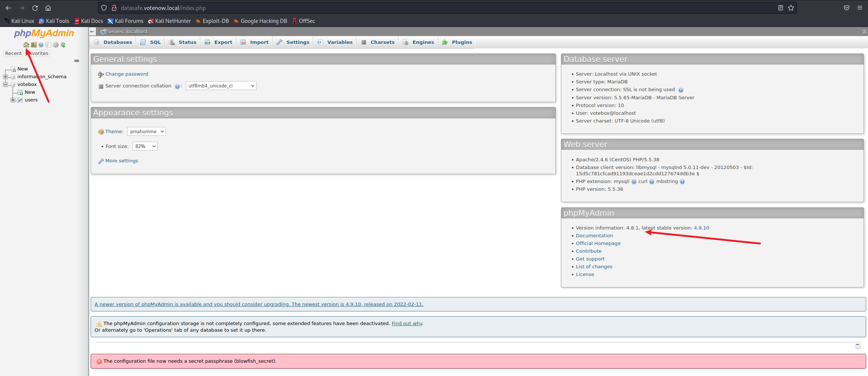Click New under votebox to create table

point(30,92)
